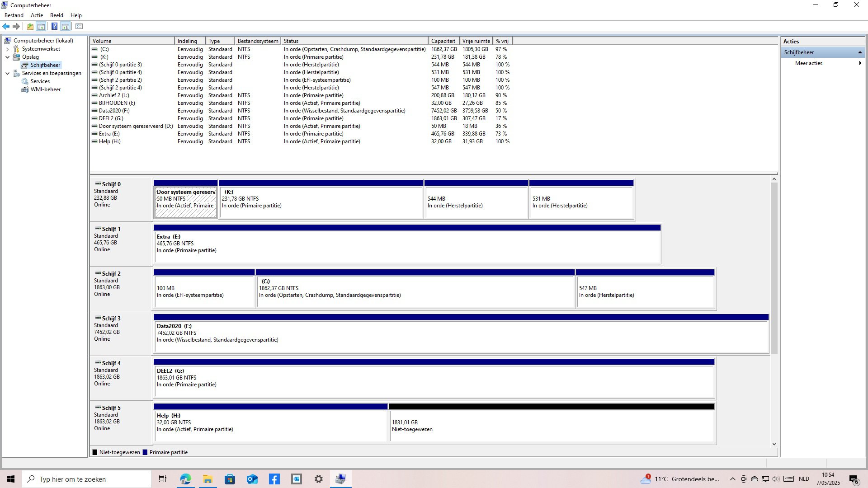
Task: Click the Up one level folder icon
Action: 30,27
